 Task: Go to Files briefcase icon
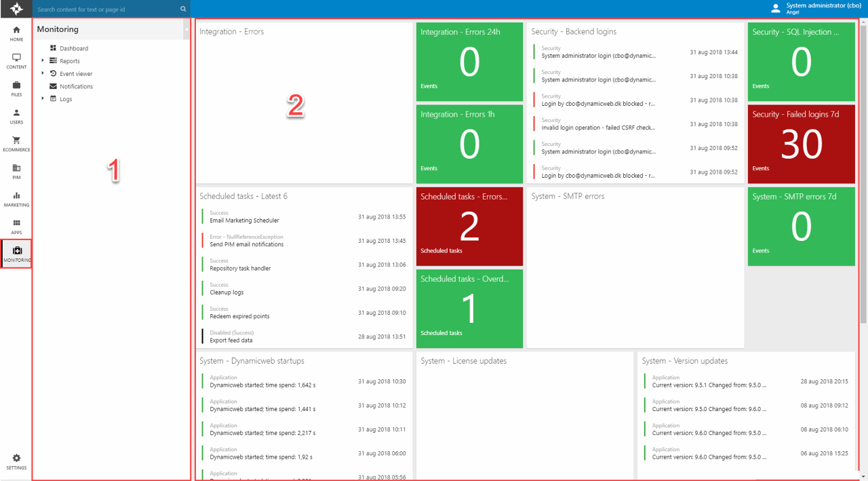16,85
